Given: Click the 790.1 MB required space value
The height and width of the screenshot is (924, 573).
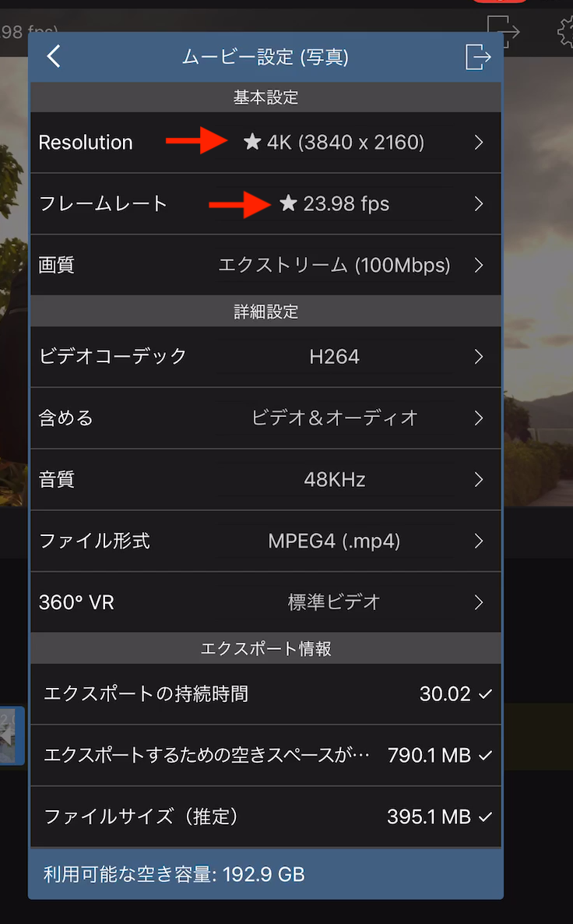Looking at the screenshot, I should pyautogui.click(x=429, y=756).
